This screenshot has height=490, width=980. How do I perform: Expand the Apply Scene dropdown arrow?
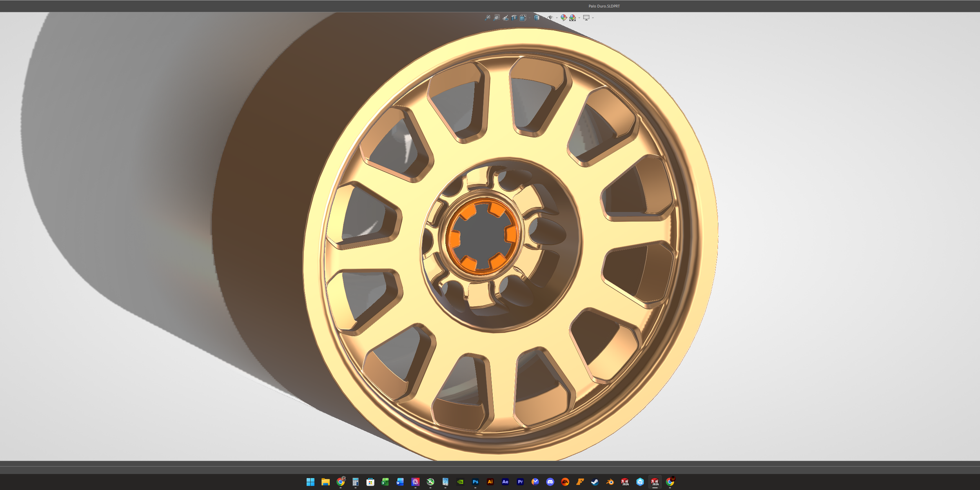coord(579,18)
